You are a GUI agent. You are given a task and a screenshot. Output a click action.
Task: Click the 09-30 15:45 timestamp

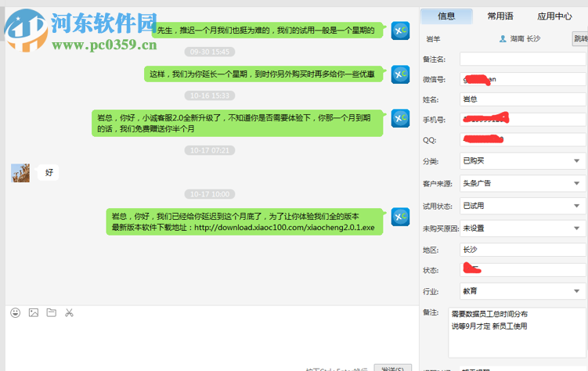pos(210,52)
